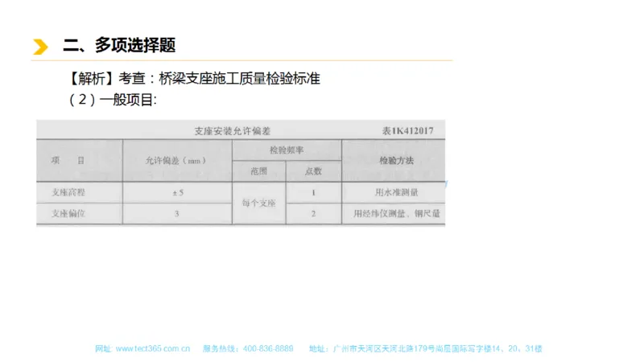Screen dimensions: 644x362
Task: Click the tolerance cell showing 3
Action: coord(176,213)
